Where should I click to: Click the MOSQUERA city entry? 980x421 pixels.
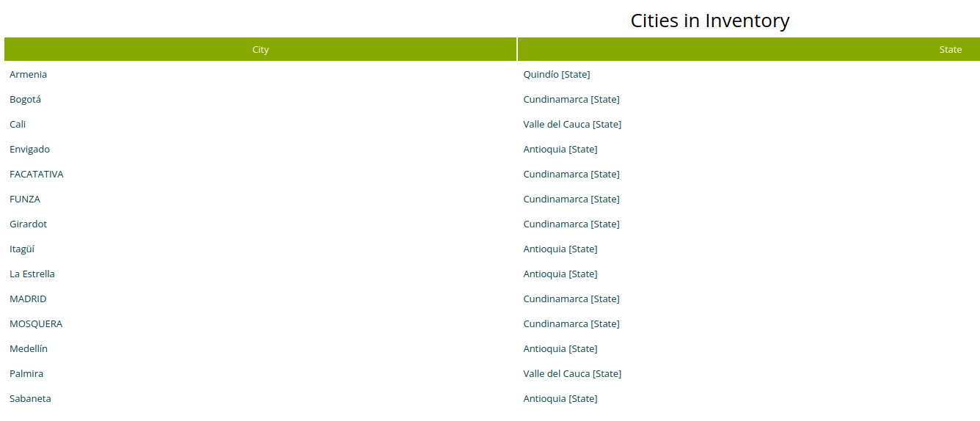(36, 324)
